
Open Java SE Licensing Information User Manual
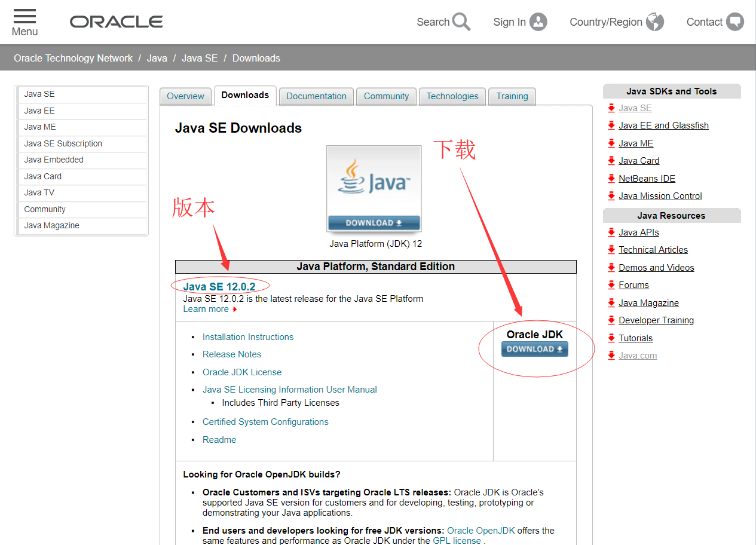coord(290,390)
